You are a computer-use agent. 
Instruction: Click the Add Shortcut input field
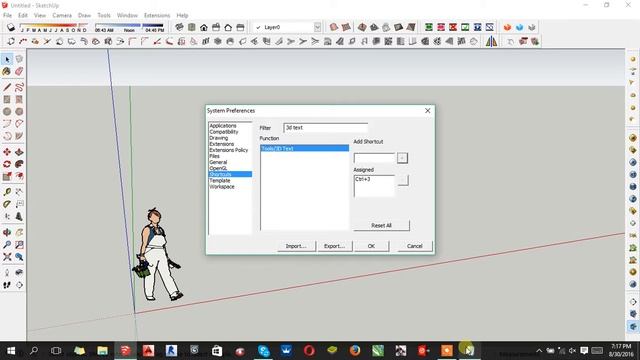point(374,158)
